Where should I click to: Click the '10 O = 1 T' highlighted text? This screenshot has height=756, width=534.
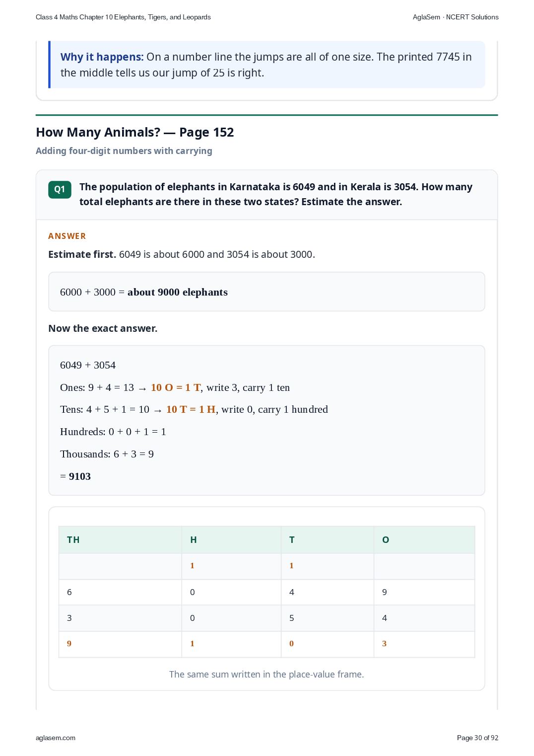point(176,387)
